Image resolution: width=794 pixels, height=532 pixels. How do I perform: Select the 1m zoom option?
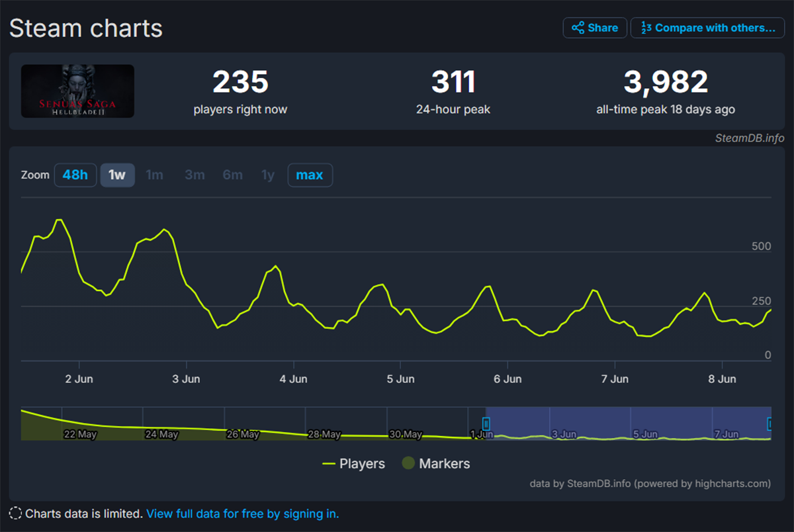pyautogui.click(x=154, y=175)
